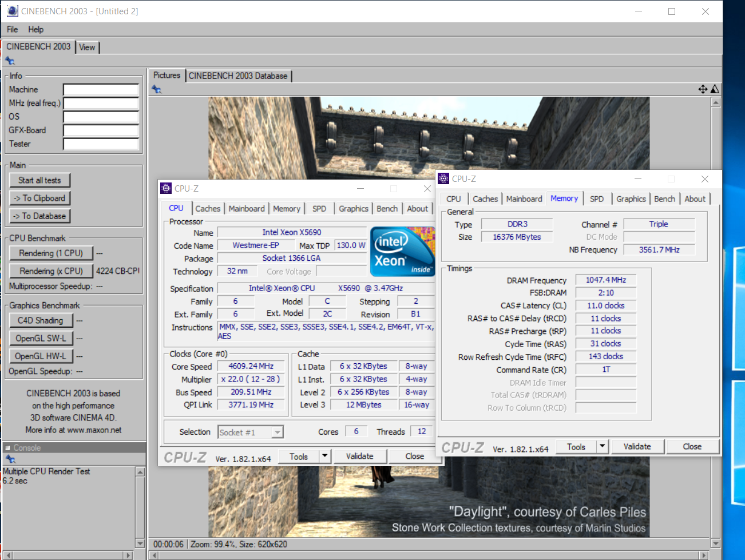745x560 pixels.
Task: Switch to the CPU tab in the CPU-Z Memory window
Action: tap(454, 199)
